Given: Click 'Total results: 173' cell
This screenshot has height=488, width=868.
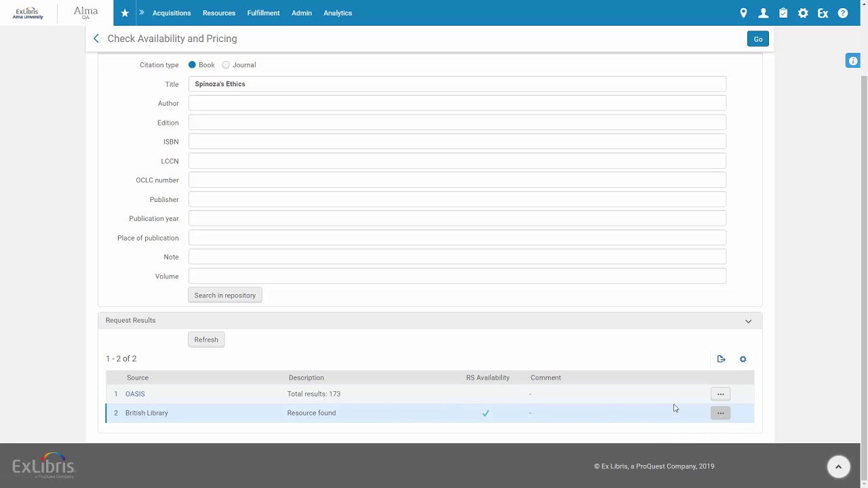Looking at the screenshot, I should 314,394.
